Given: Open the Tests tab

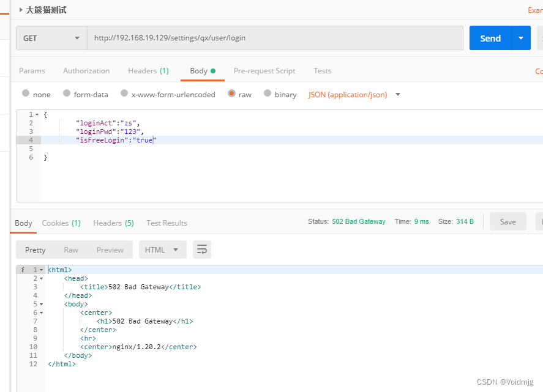Looking at the screenshot, I should [x=323, y=71].
